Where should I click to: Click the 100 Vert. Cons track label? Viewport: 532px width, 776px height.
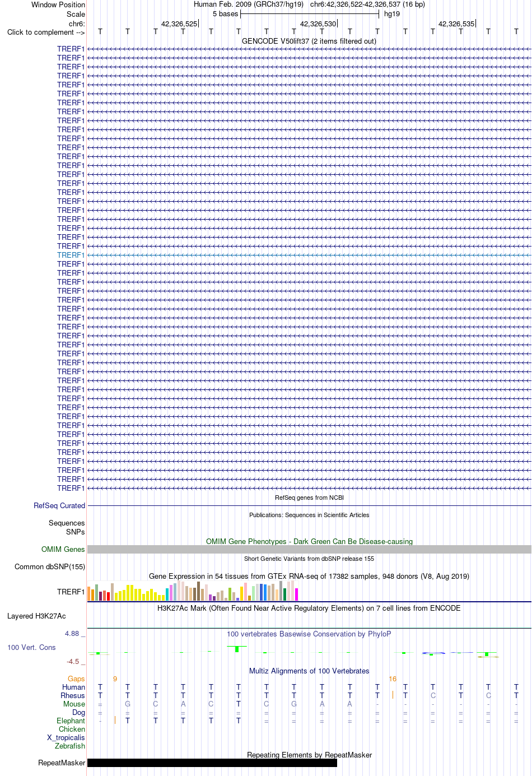click(x=31, y=647)
